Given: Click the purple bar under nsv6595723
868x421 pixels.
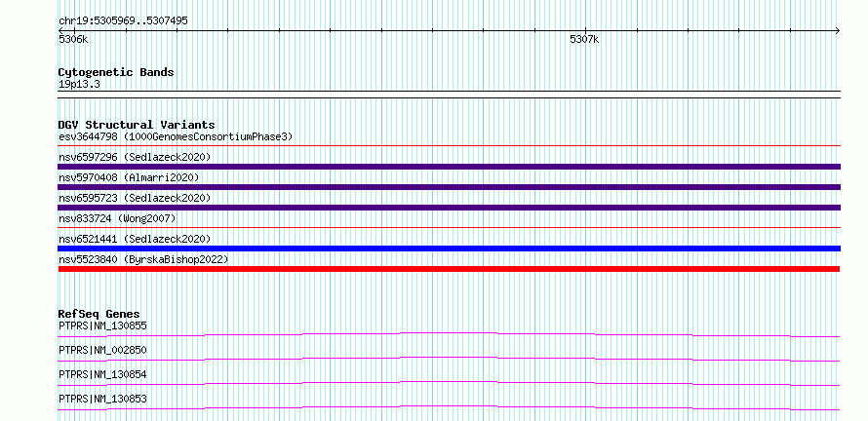Looking at the screenshot, I should click(x=449, y=208).
